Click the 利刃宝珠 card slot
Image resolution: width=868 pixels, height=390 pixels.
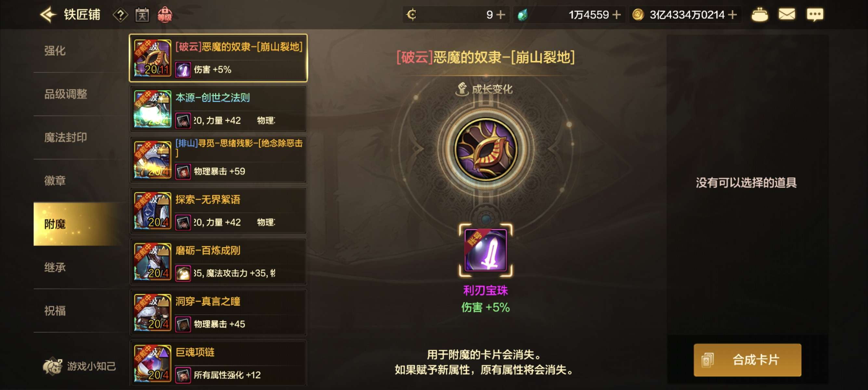[x=485, y=250]
